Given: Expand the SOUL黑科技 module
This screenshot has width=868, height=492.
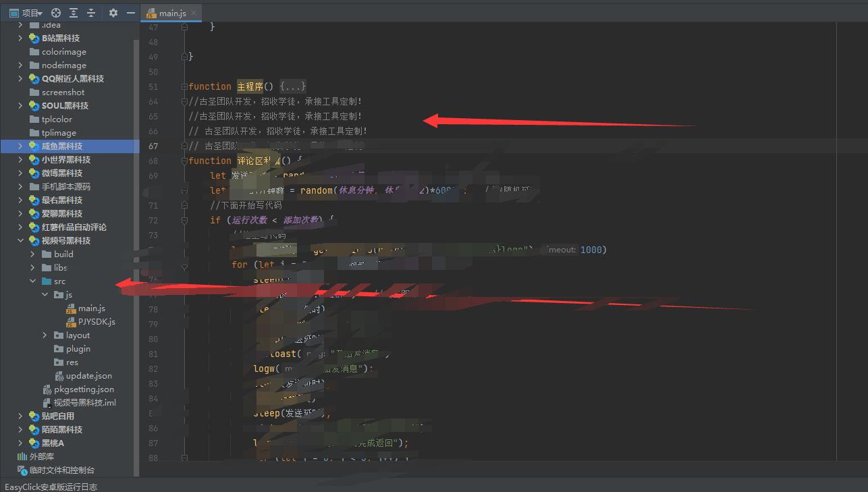Looking at the screenshot, I should 20,106.
